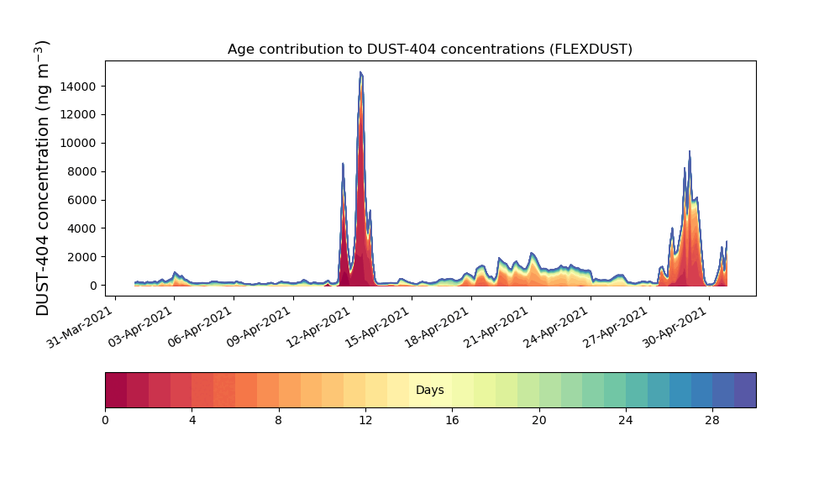Click the 14000 y-axis tick label
The height and width of the screenshot is (504, 840).
pyautogui.click(x=77, y=86)
